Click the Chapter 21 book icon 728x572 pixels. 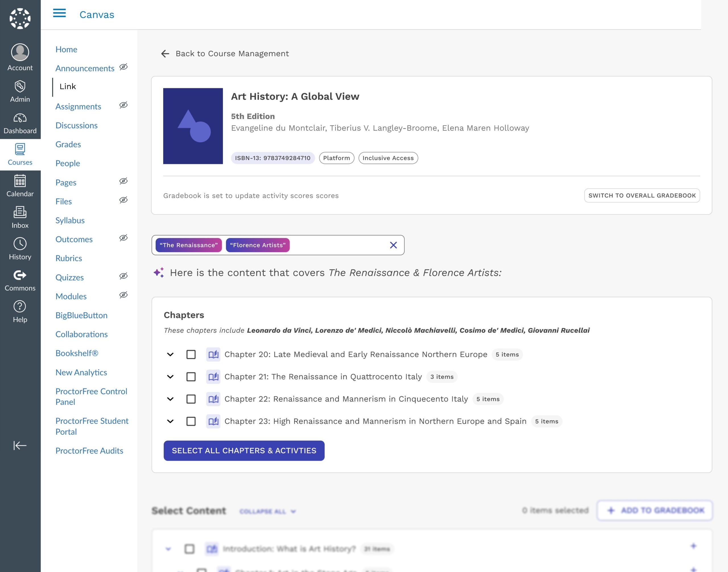tap(214, 377)
